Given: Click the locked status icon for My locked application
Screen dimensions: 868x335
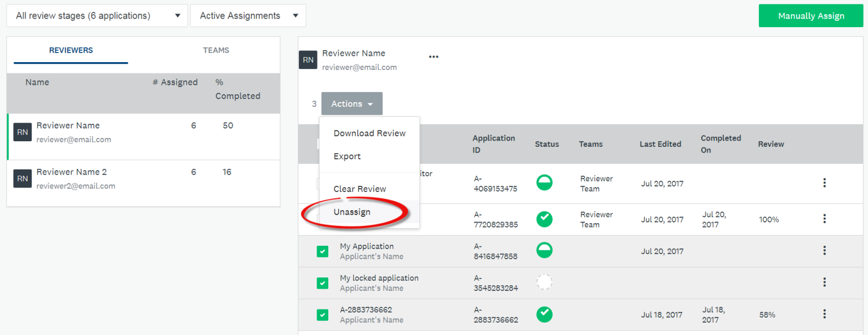Looking at the screenshot, I should coord(544,282).
